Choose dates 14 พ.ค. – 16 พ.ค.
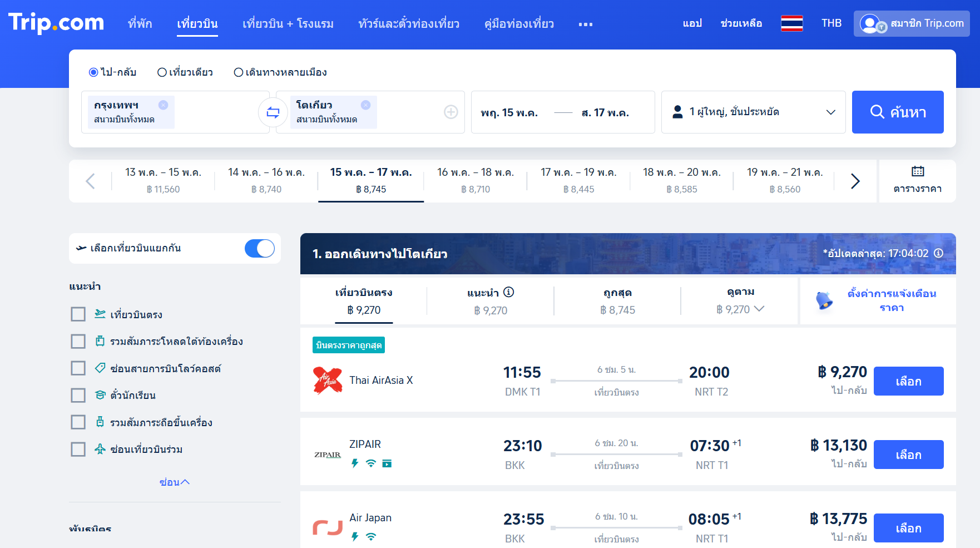 click(266, 180)
